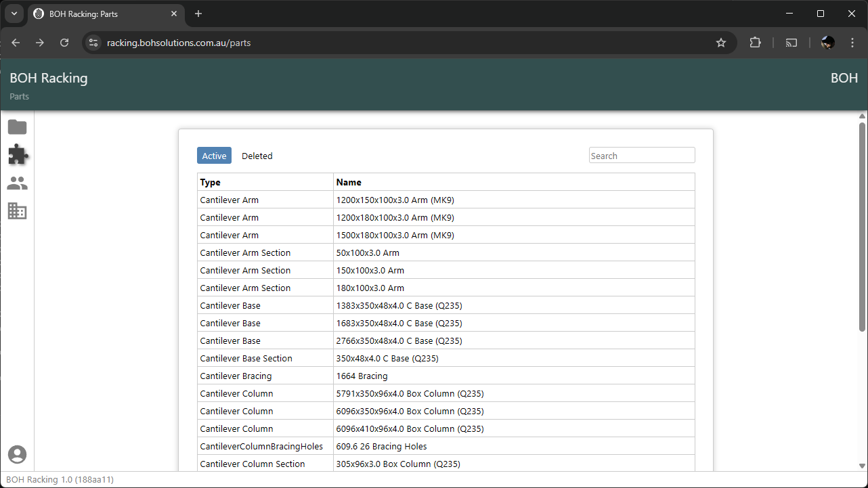The image size is (868, 488).
Task: Click the site information icon in address bar
Action: click(94, 43)
